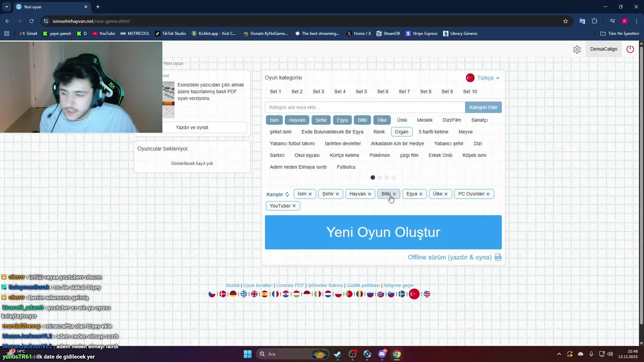Open the Sözlük footer link
The width and height of the screenshot is (644, 362).
pyautogui.click(x=232, y=286)
